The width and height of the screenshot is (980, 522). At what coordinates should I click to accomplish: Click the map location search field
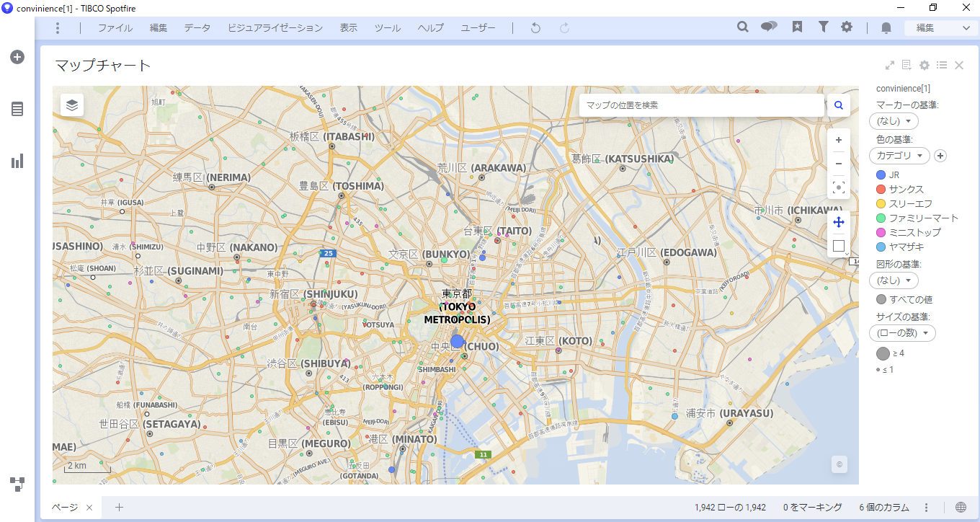[x=702, y=105]
